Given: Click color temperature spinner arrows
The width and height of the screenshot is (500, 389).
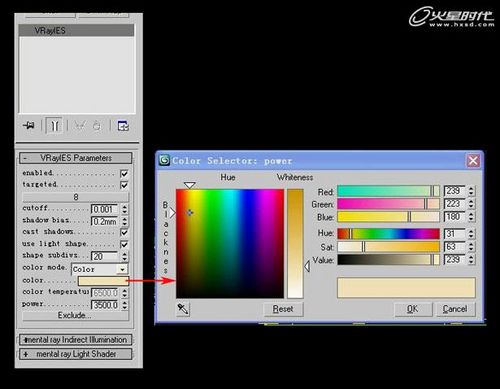Looking at the screenshot, I should coord(124,293).
